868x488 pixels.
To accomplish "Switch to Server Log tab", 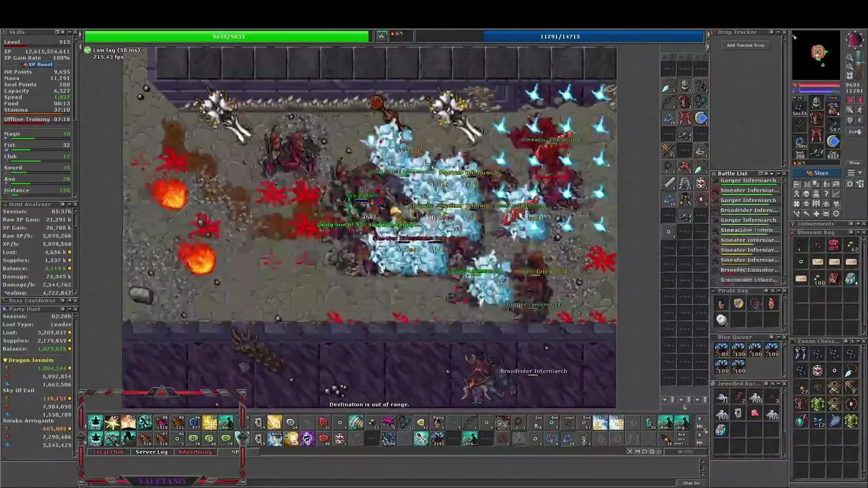I will [151, 451].
